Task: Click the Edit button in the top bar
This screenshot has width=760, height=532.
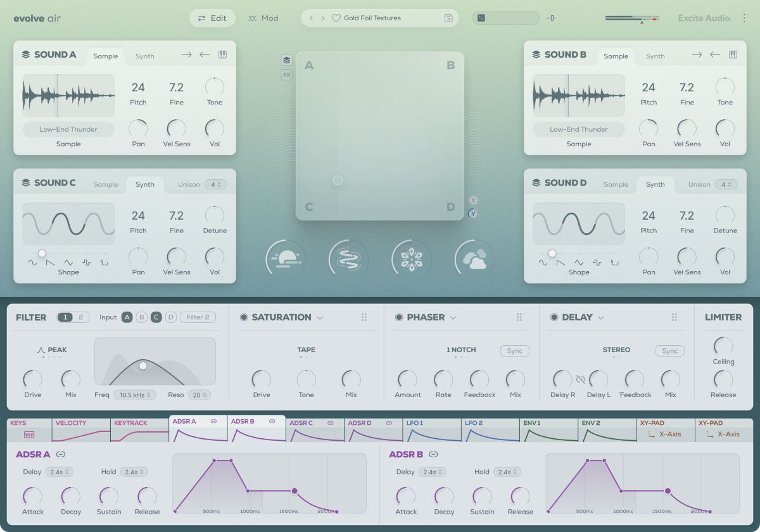Action: tap(212, 18)
